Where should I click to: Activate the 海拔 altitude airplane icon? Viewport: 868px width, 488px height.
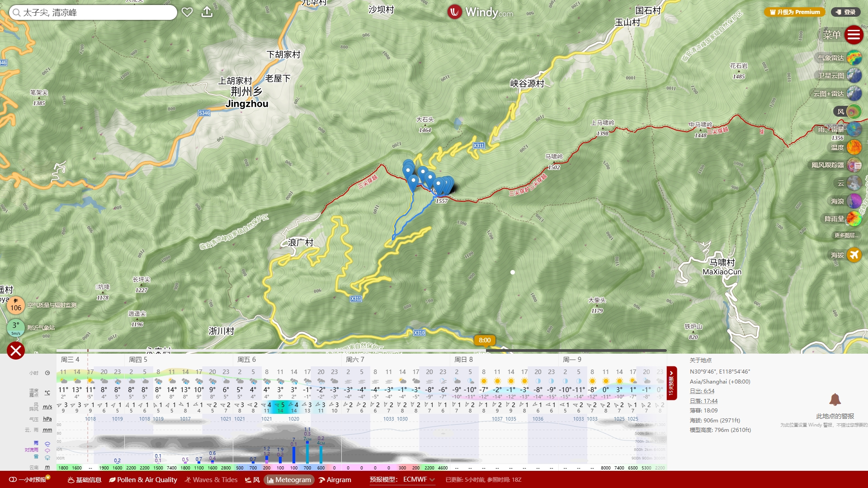pos(854,255)
